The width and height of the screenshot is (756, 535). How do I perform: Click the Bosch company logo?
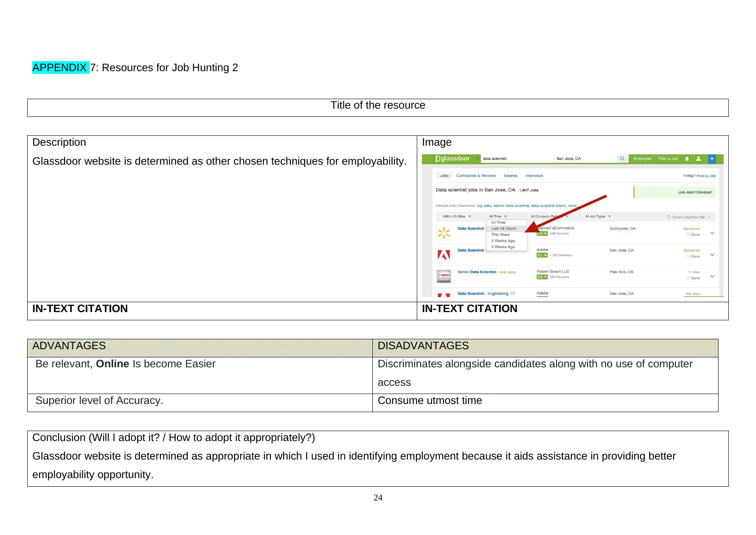pos(444,276)
